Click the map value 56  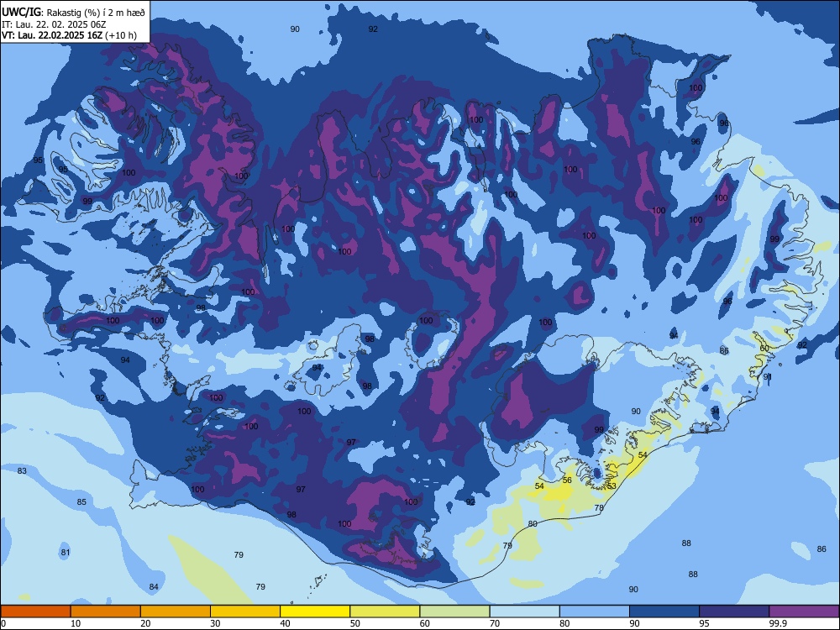tap(567, 480)
